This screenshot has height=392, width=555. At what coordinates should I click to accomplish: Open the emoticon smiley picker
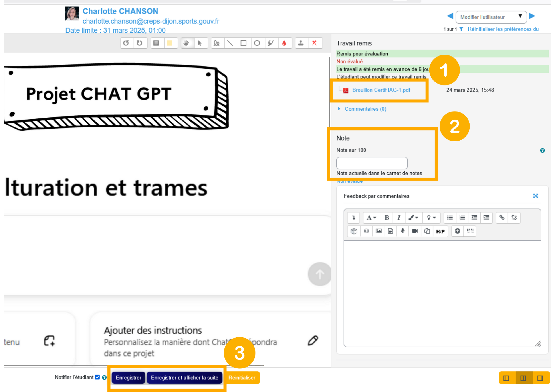[367, 231]
